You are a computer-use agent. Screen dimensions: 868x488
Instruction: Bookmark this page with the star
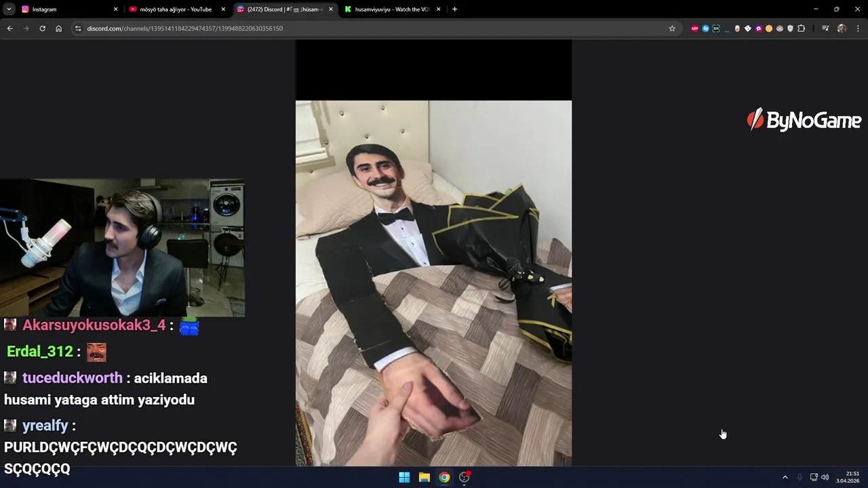(672, 28)
